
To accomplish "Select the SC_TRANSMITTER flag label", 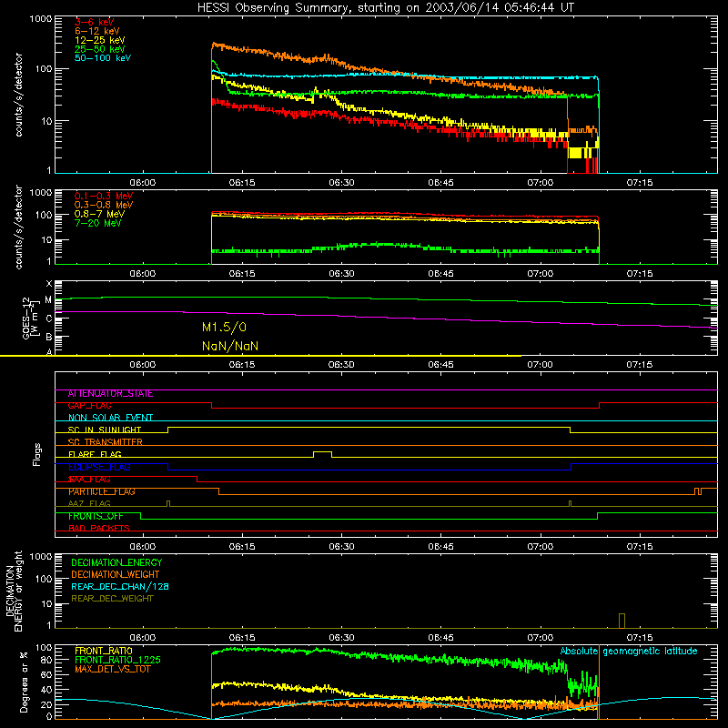I will pyautogui.click(x=106, y=442).
